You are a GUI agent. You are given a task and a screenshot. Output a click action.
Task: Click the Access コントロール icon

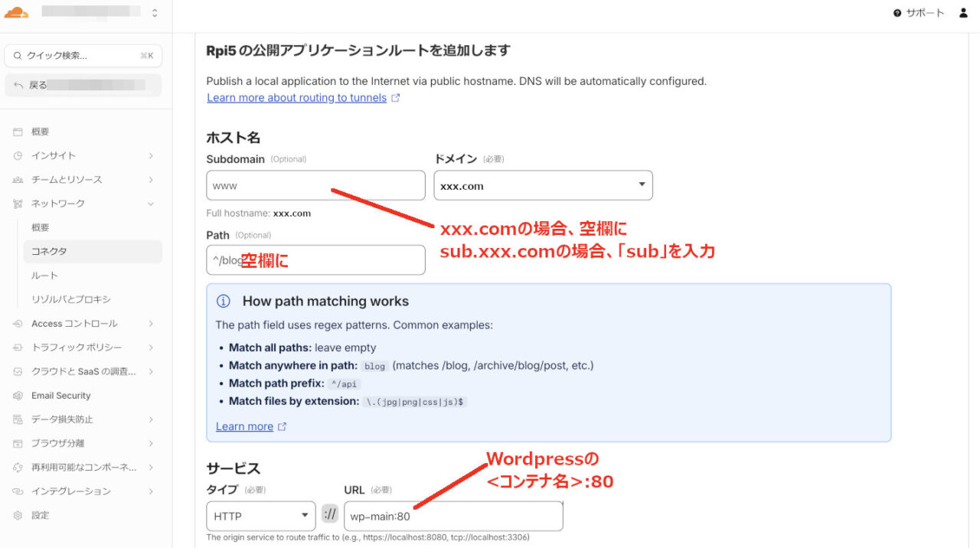(x=18, y=324)
